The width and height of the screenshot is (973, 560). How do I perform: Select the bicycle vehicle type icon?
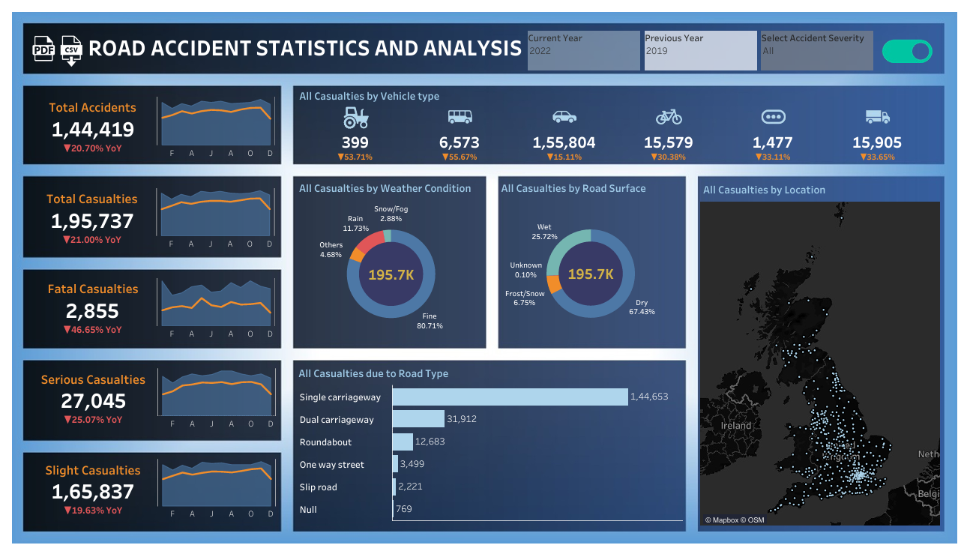click(669, 117)
